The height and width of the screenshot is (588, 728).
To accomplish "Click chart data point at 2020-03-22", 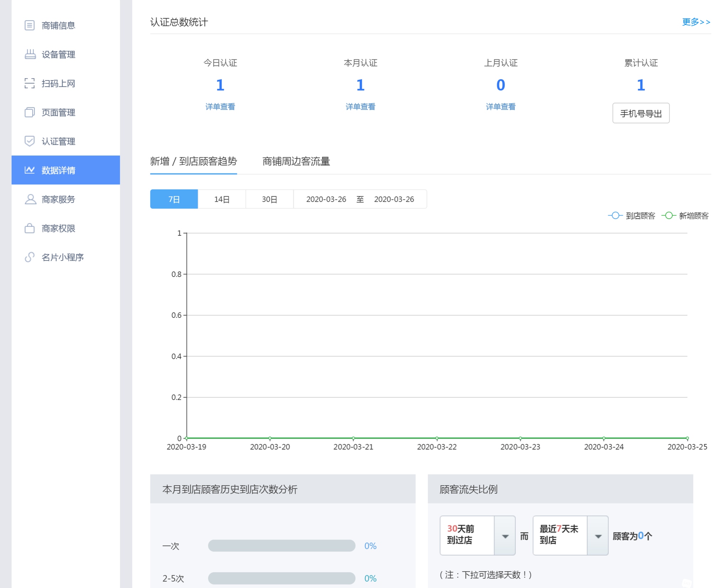I will pos(437,438).
